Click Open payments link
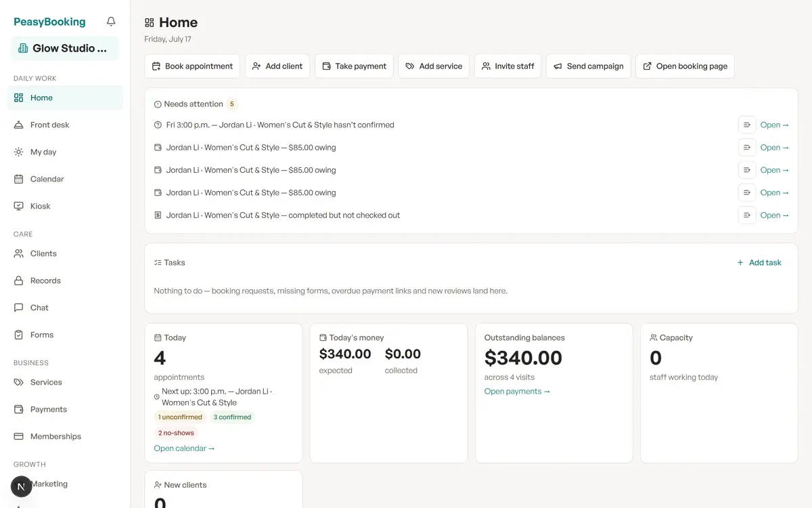 click(517, 391)
